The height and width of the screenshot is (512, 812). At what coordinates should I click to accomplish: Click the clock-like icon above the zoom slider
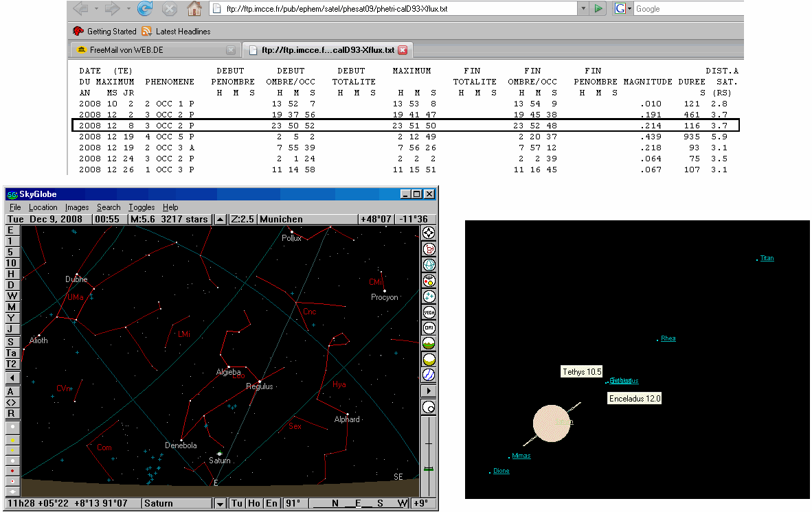click(429, 407)
